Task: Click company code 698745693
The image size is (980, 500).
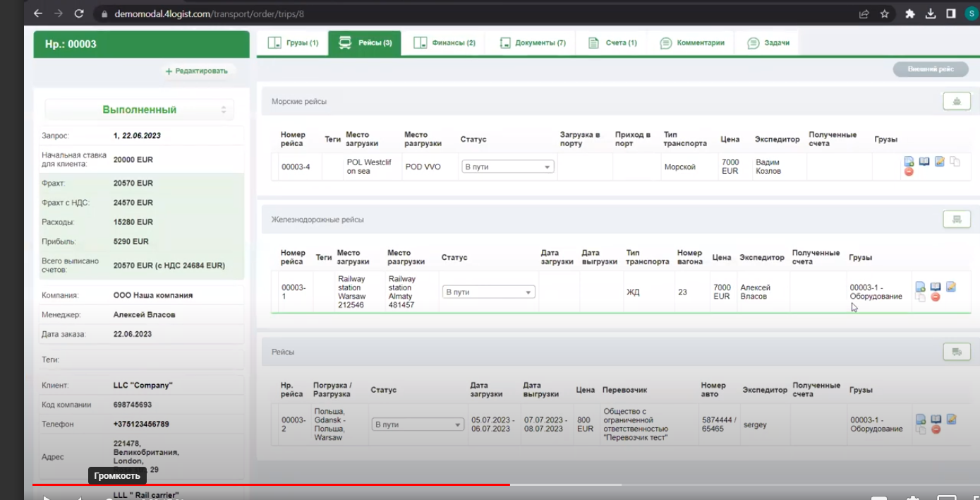Action: click(133, 405)
